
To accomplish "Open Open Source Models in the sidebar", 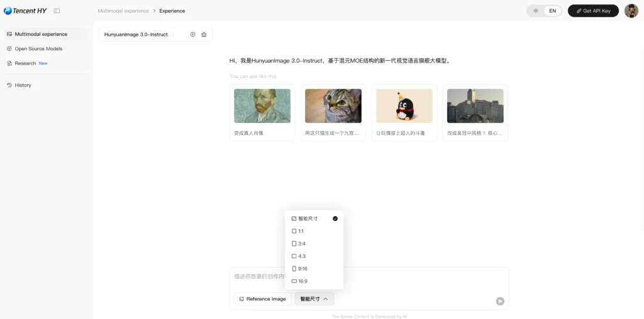I will click(45, 48).
